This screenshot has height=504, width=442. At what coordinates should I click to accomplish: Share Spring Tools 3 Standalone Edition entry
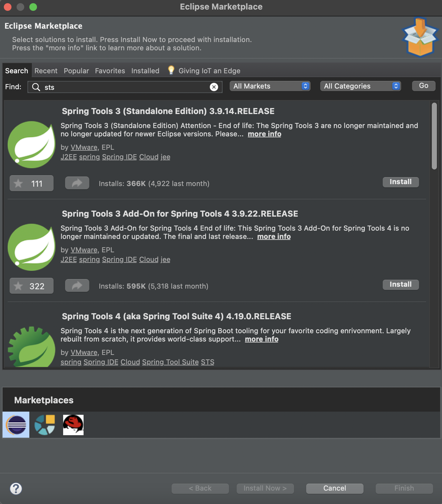[77, 183]
